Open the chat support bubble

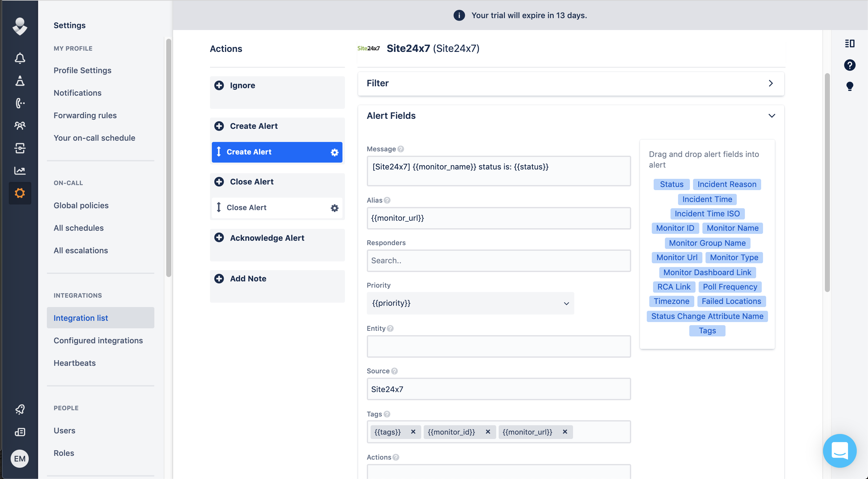coord(839,450)
